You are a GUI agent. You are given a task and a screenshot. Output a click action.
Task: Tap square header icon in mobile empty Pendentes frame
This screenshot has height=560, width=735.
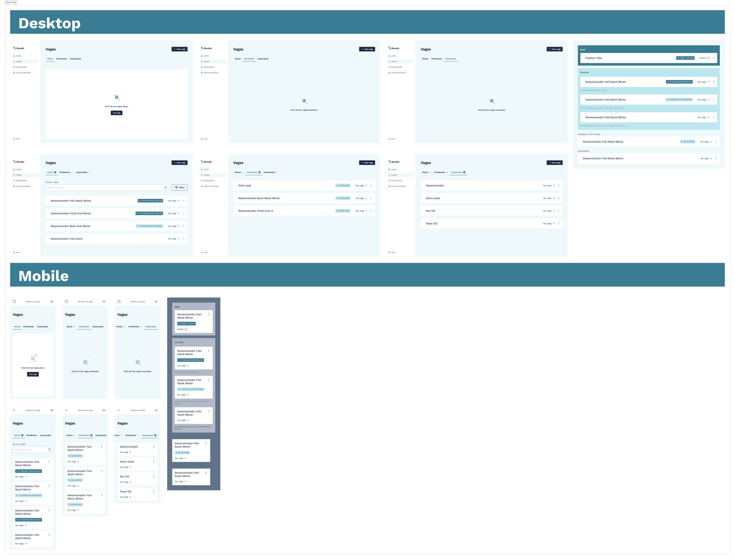66,301
